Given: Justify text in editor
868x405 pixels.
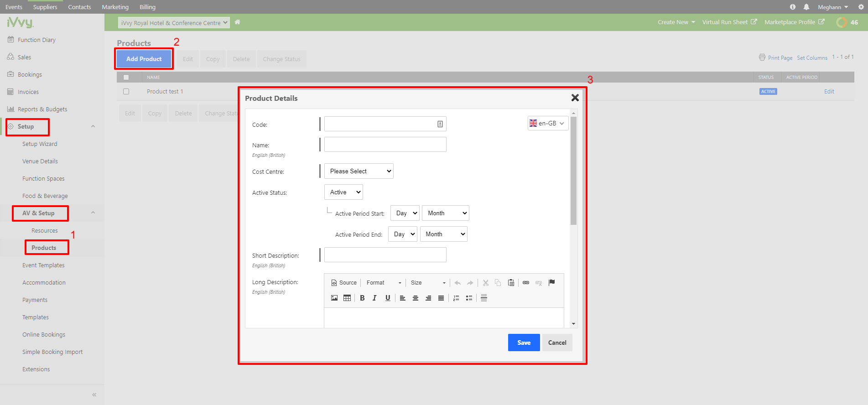Looking at the screenshot, I should pyautogui.click(x=441, y=298).
